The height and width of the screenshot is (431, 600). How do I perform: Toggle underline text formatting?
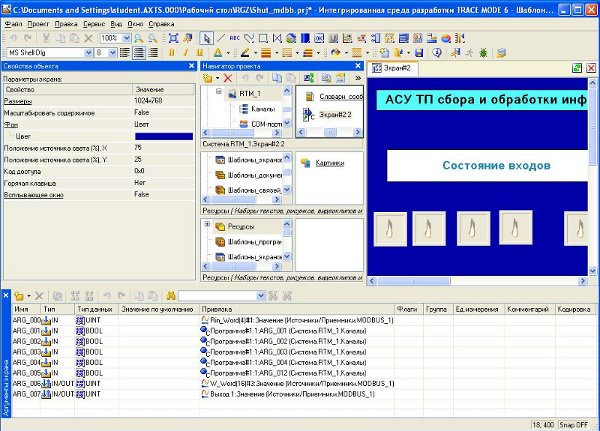click(x=199, y=53)
